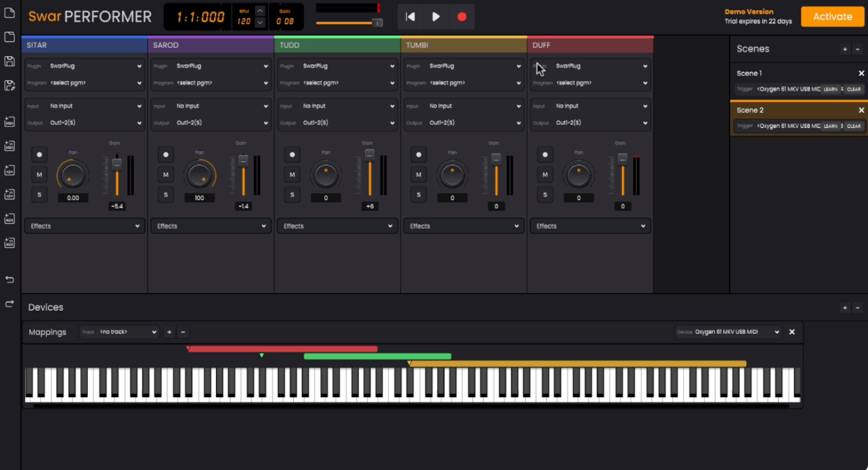This screenshot has height=470, width=868.
Task: Add a device with Devices plus icon
Action: click(x=845, y=308)
